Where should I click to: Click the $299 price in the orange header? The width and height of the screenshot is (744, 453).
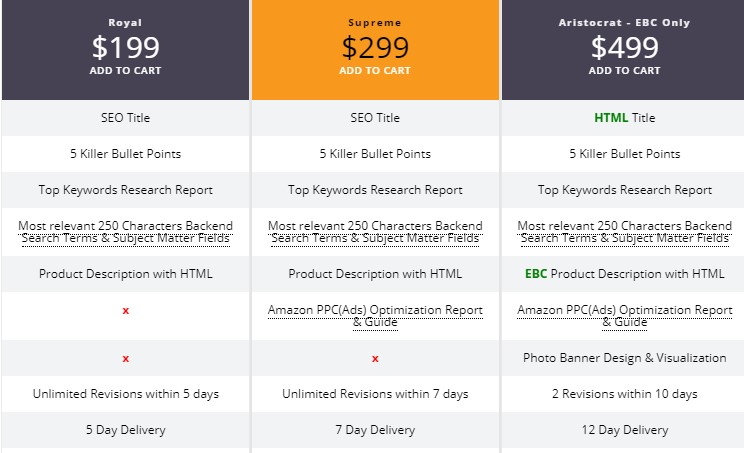[x=375, y=47]
